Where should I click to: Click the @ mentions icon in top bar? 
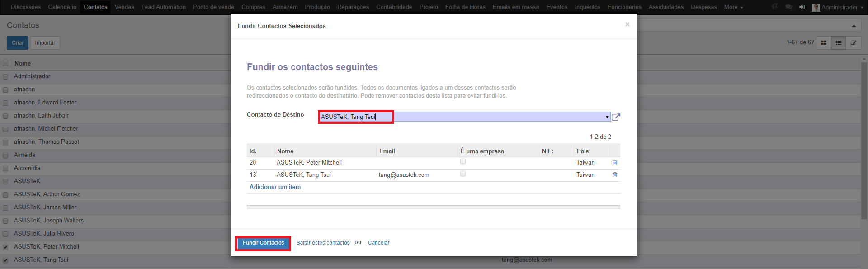click(x=775, y=7)
